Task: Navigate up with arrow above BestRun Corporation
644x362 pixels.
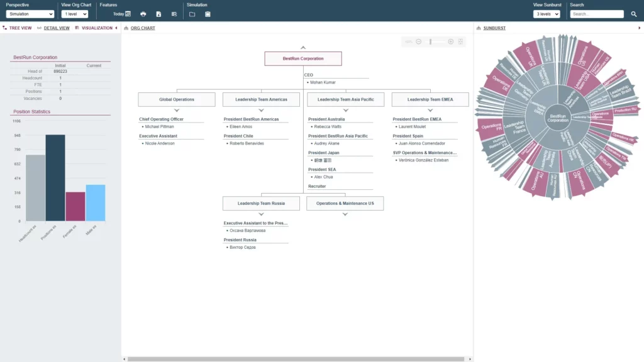Action: 303,48
